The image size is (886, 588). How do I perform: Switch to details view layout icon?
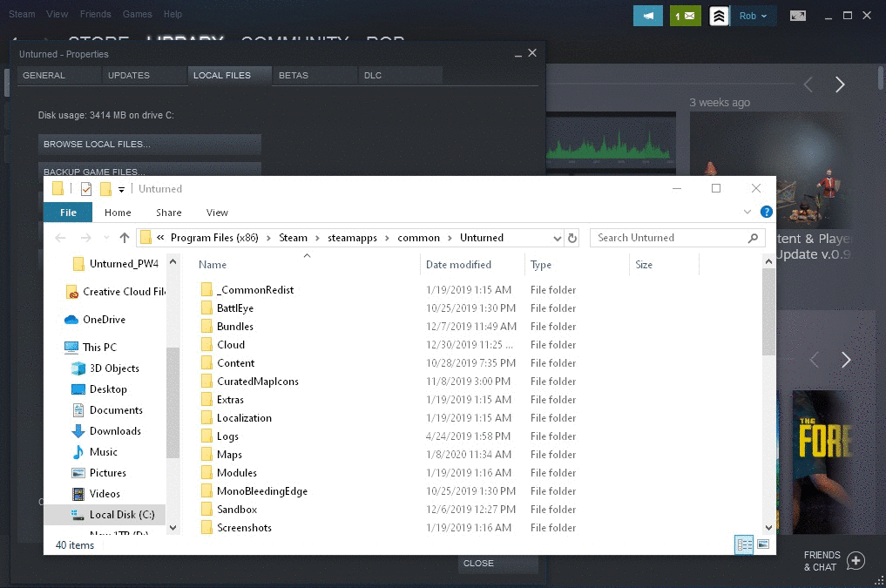click(x=744, y=544)
